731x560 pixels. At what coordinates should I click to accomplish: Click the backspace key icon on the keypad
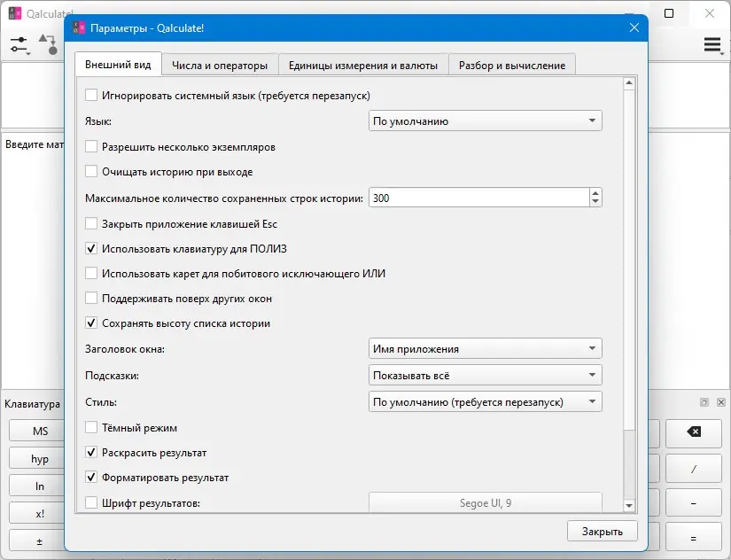click(x=693, y=432)
